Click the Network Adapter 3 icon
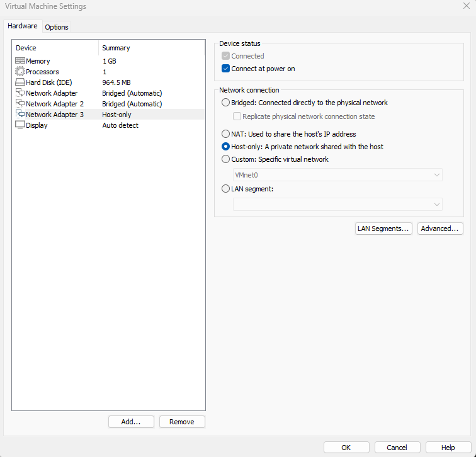Image resolution: width=476 pixels, height=457 pixels. 20,114
